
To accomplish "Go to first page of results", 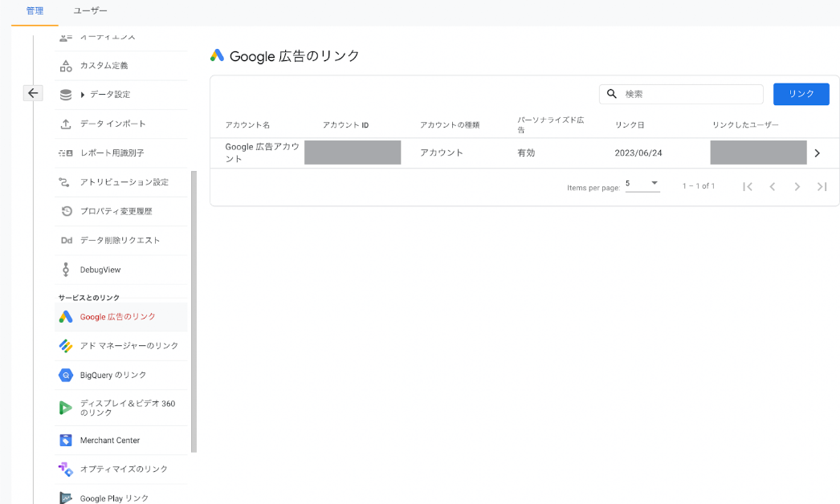I will point(748,186).
